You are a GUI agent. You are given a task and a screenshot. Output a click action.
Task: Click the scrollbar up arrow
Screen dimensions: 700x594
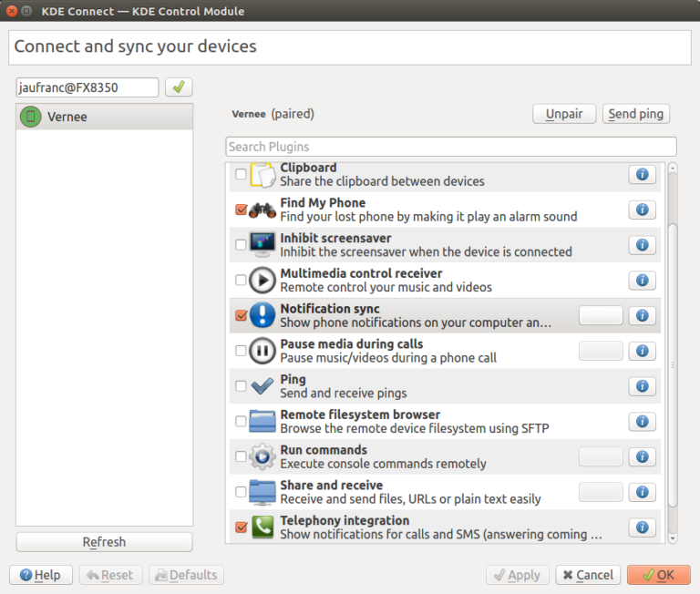point(673,168)
